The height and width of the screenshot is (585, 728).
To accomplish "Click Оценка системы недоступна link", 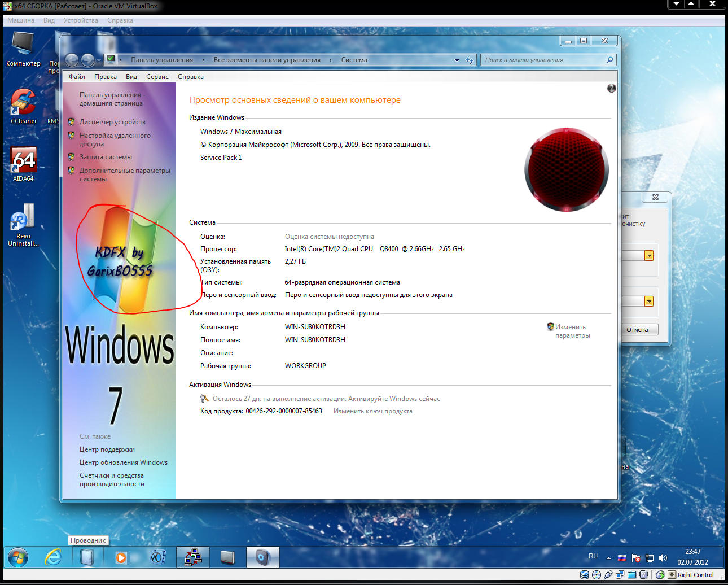I will 330,237.
